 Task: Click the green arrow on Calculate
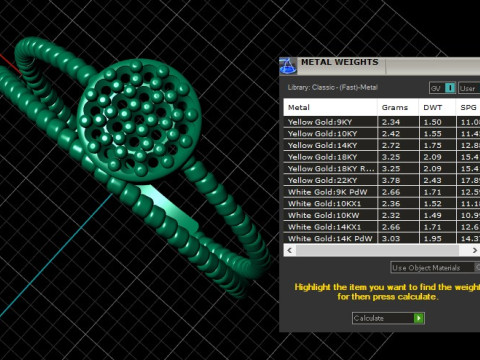(418, 318)
